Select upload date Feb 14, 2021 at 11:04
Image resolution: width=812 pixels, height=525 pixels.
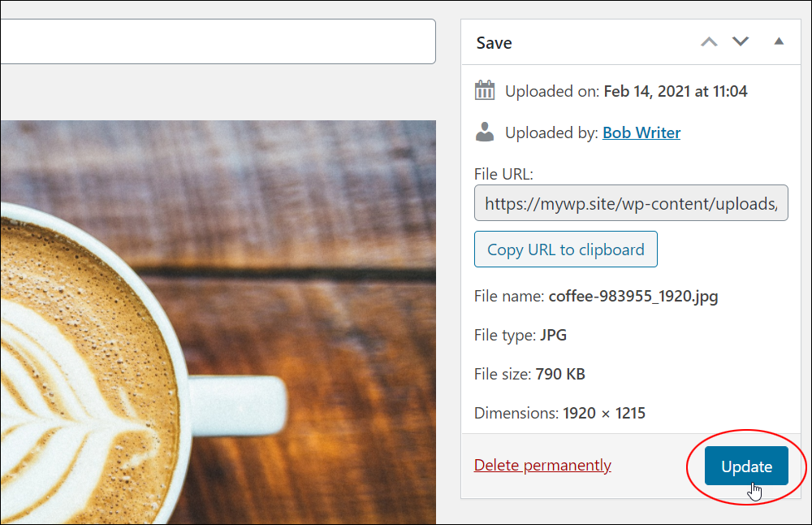click(x=676, y=91)
